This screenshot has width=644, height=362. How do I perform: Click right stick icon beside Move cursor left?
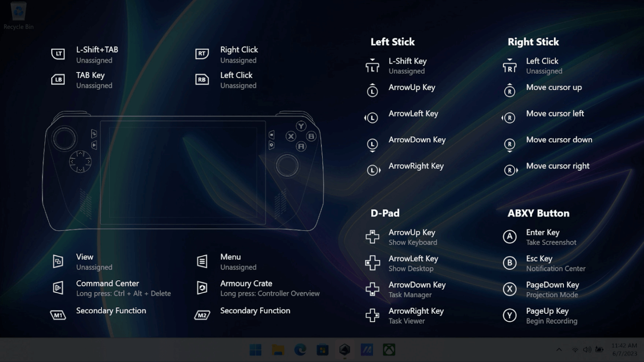pos(509,118)
